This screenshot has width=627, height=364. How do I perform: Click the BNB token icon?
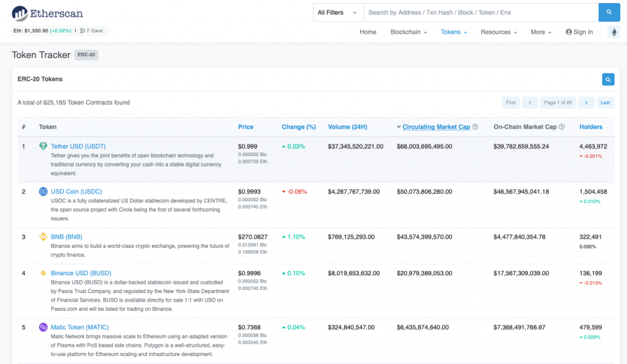coord(43,237)
